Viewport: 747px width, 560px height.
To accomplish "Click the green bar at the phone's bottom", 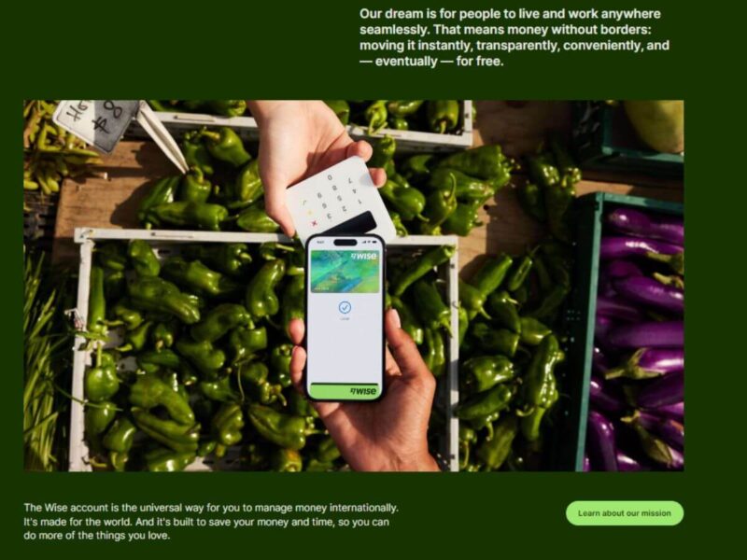I will click(345, 391).
